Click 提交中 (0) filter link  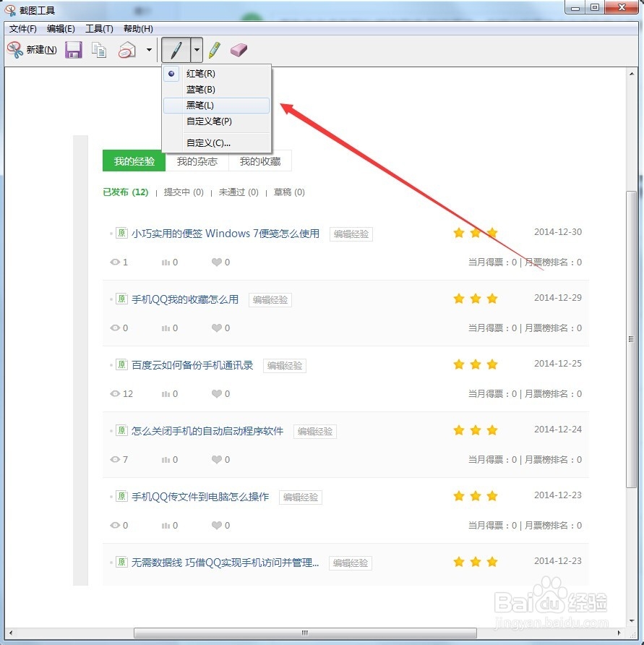click(184, 192)
